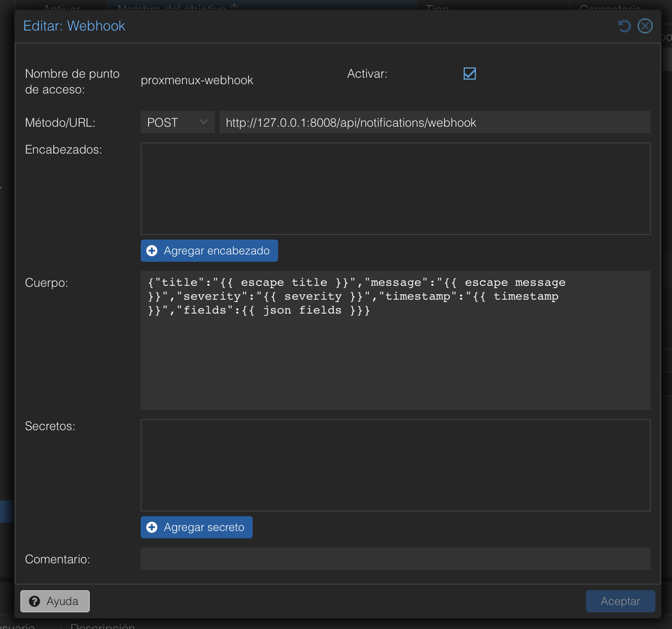This screenshot has width=672, height=629.
Task: Click the Activar label
Action: (x=367, y=74)
